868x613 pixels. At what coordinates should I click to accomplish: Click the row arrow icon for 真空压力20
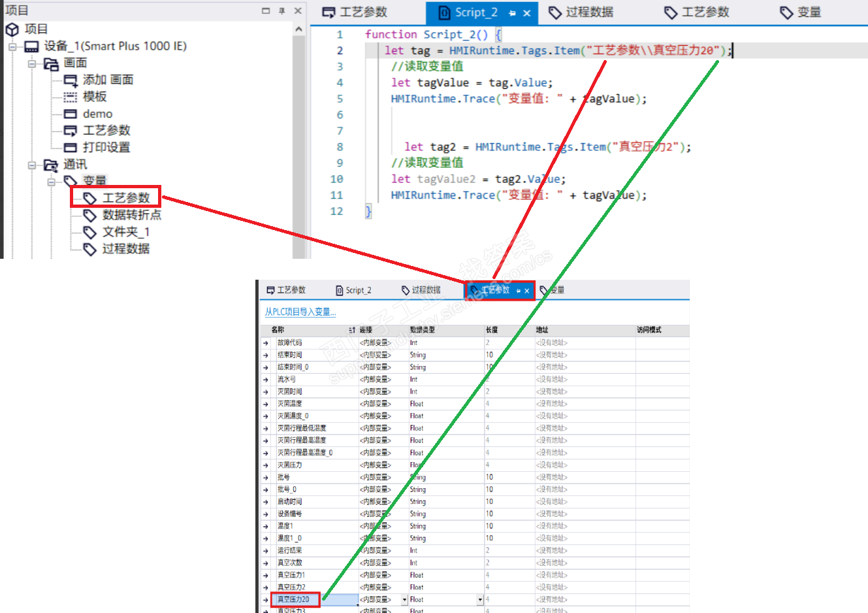[x=266, y=600]
